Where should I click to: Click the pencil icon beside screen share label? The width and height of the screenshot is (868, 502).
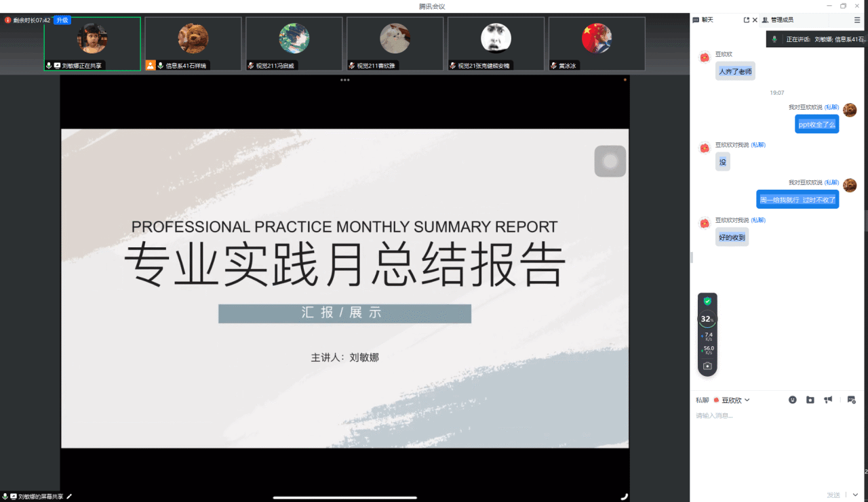(x=69, y=497)
